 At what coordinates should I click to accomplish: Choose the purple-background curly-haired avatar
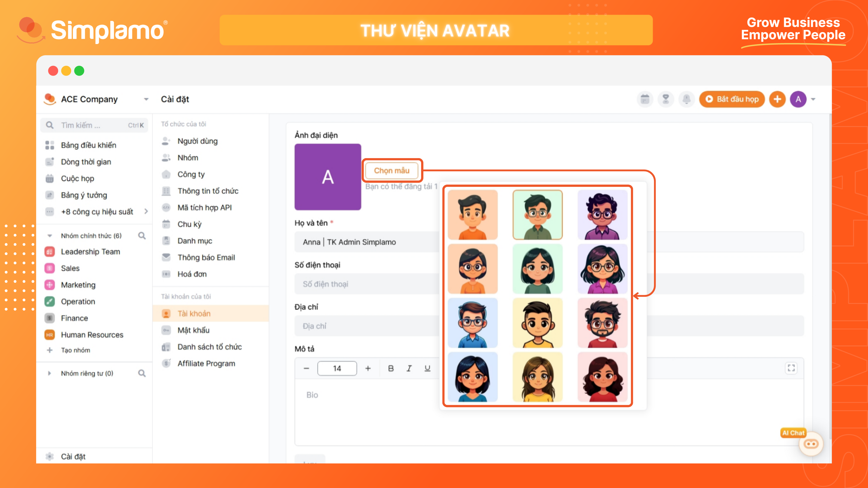[602, 215]
